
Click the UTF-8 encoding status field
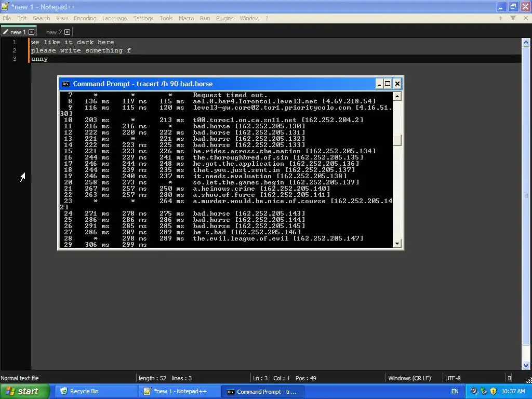click(453, 378)
